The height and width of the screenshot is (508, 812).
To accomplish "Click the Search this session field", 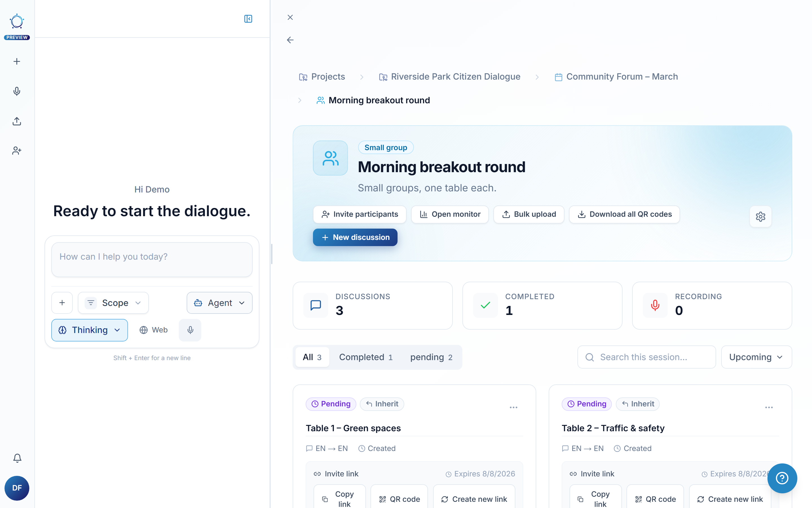I will click(646, 357).
